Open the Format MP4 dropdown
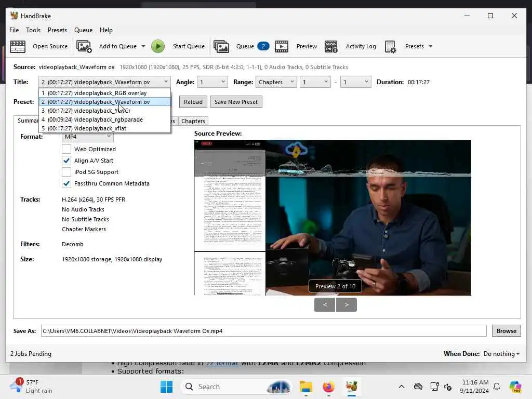Viewport: 532px width, 399px height. 87,137
